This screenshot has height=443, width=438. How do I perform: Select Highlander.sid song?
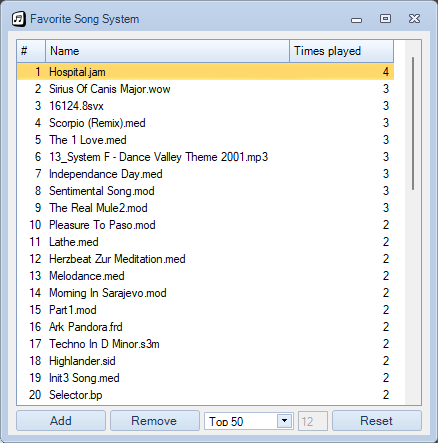tap(205, 361)
